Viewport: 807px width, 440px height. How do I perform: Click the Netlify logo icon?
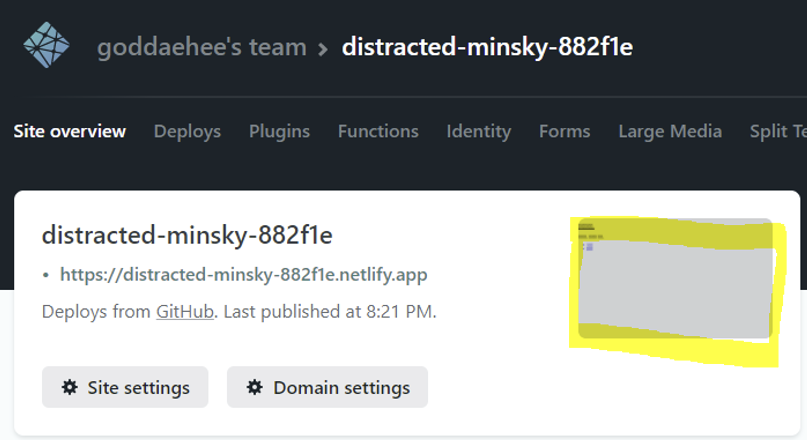(46, 45)
